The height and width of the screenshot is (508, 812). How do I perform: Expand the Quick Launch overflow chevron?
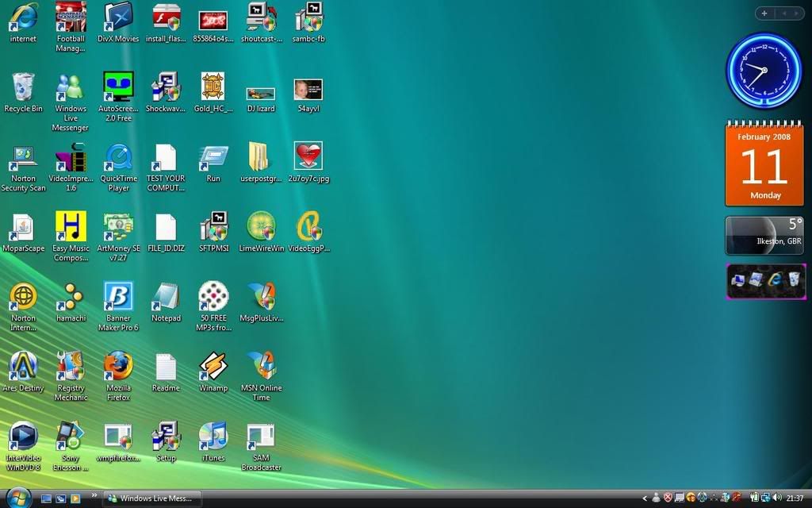tap(95, 495)
